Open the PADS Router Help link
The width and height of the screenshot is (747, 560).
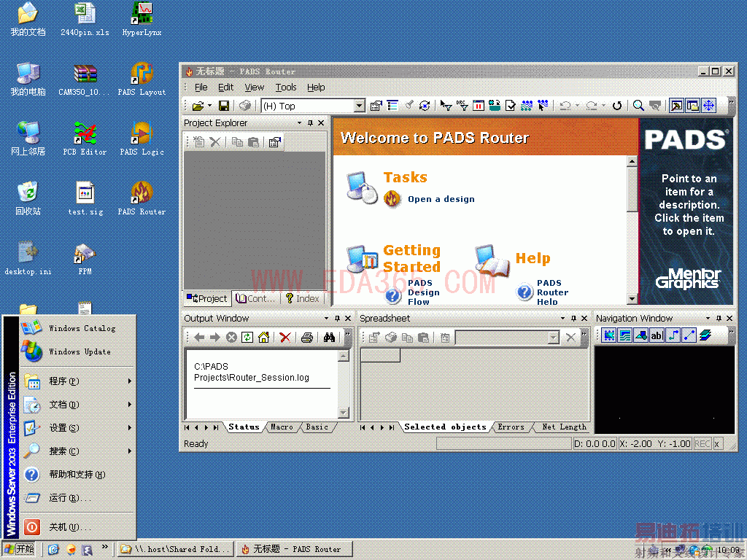pyautogui.click(x=552, y=292)
